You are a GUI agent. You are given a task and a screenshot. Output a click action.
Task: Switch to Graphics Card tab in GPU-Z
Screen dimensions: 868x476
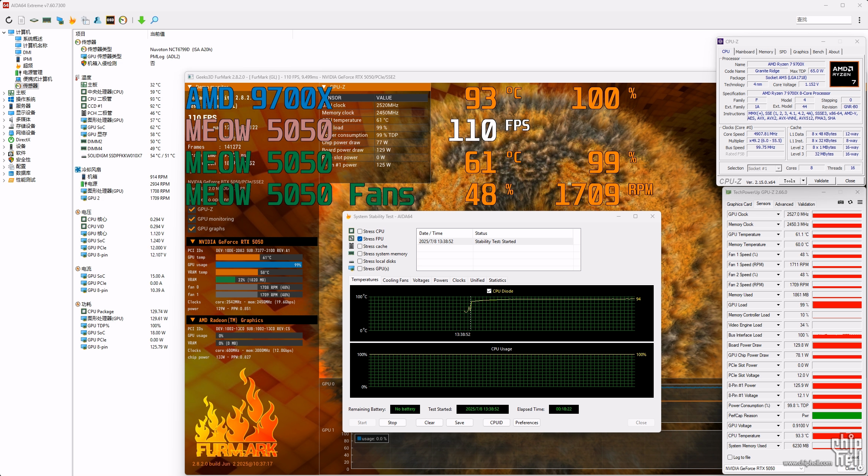coord(739,204)
